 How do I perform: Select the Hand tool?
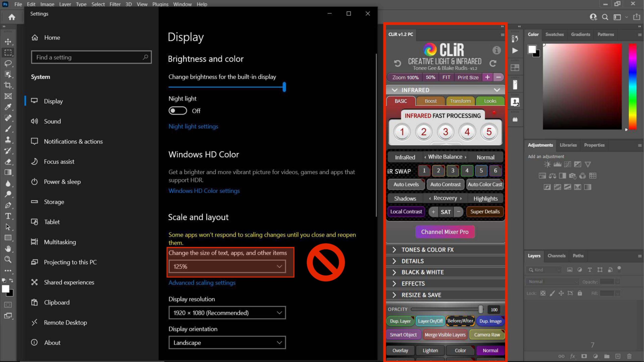(8, 249)
